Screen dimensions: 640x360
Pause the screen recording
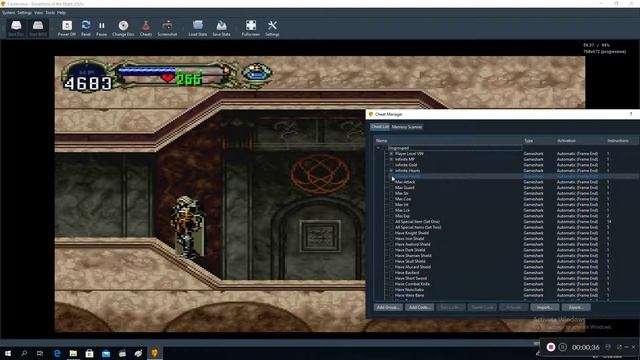click(563, 347)
